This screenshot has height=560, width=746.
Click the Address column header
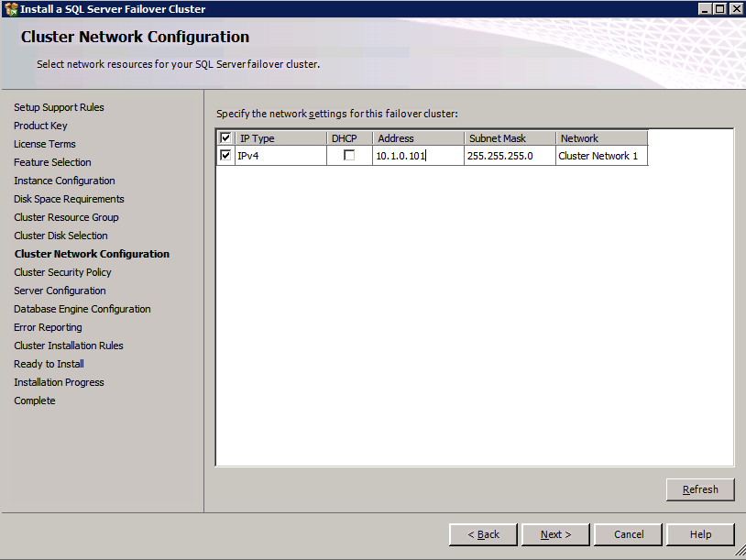[418, 138]
